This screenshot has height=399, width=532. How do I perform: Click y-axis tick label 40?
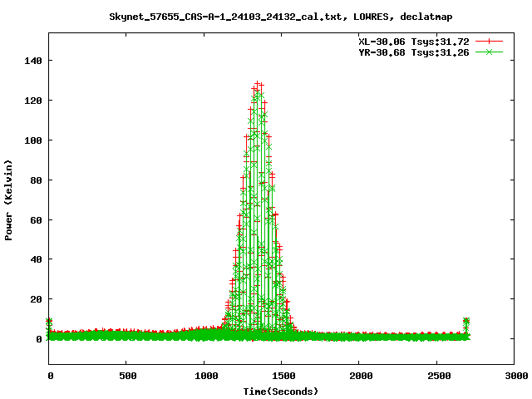[x=36, y=259]
